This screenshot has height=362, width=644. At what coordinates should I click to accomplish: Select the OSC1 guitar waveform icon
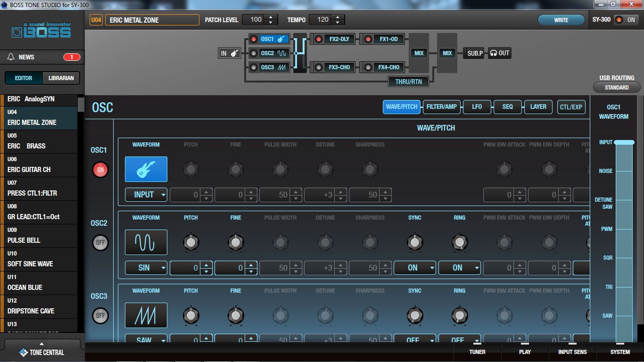click(146, 169)
